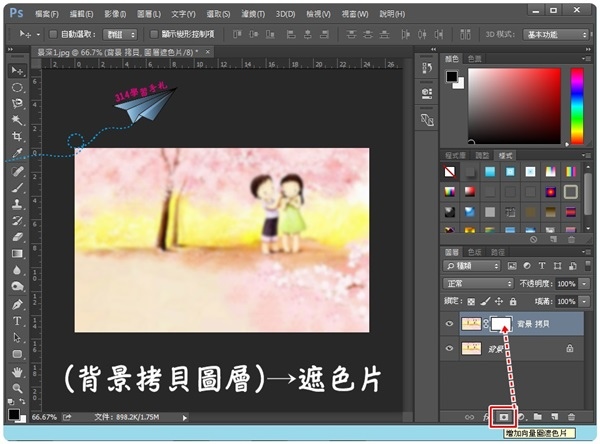Select the Dodge tool
Image resolution: width=600 pixels, height=444 pixels.
[x=17, y=287]
